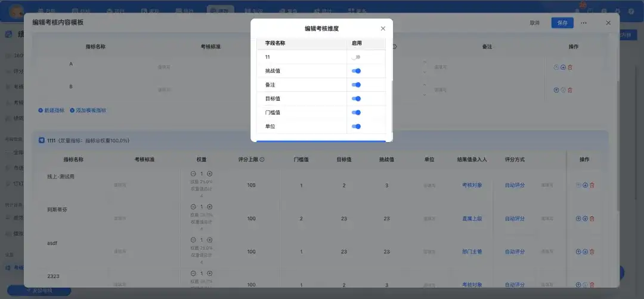Disable the 单位 field toggle
644x299 pixels.
356,127
